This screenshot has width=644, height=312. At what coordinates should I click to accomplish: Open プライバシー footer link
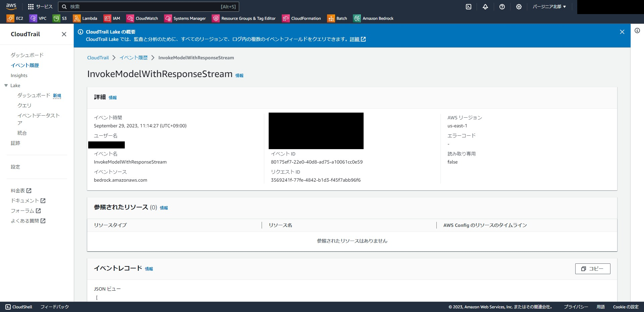pos(576,307)
